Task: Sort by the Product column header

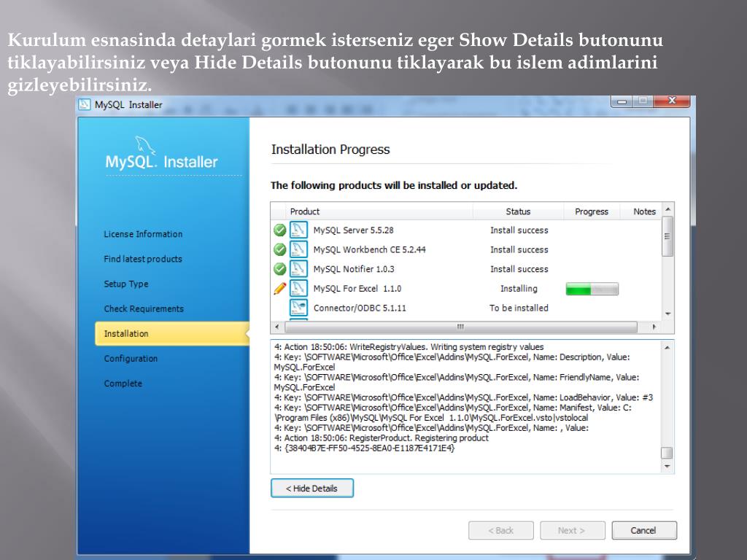Action: pyautogui.click(x=379, y=211)
